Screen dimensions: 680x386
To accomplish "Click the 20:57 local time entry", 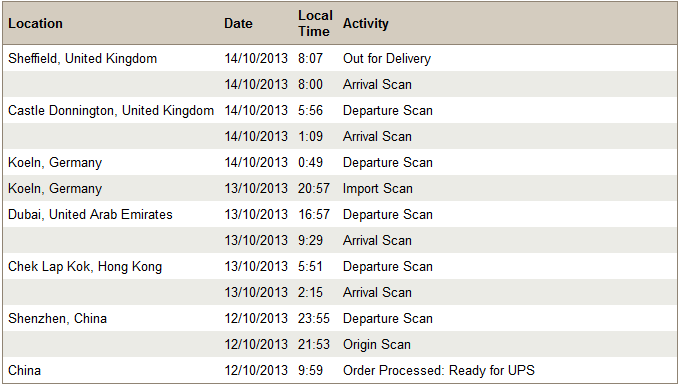I will pos(314,188).
